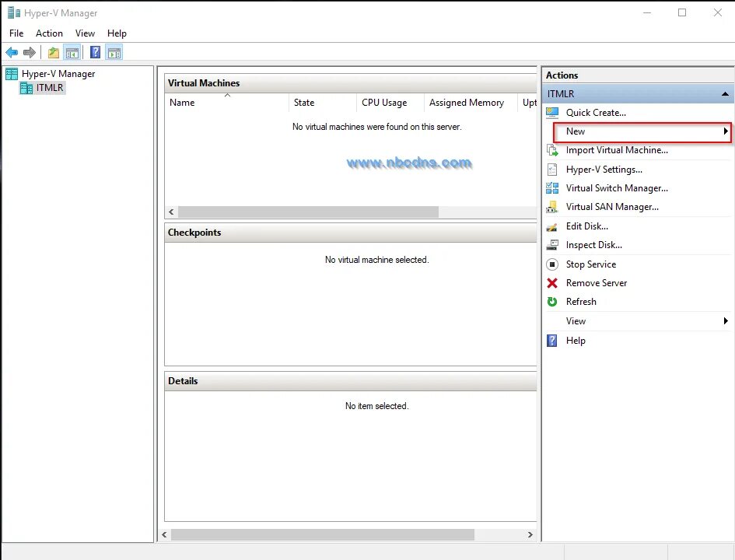
Task: Click 'No virtual machine selected.' text
Action: (x=377, y=260)
